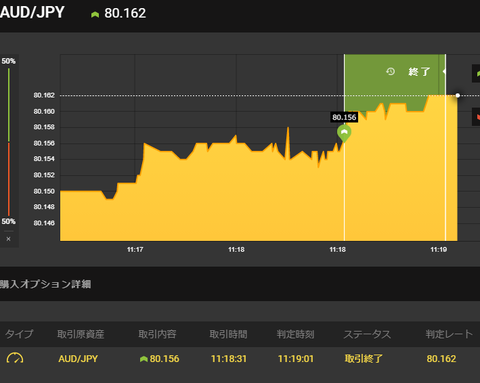480x383 pixels.
Task: Click the 11:19:01 judgment time cell
Action: [296, 359]
